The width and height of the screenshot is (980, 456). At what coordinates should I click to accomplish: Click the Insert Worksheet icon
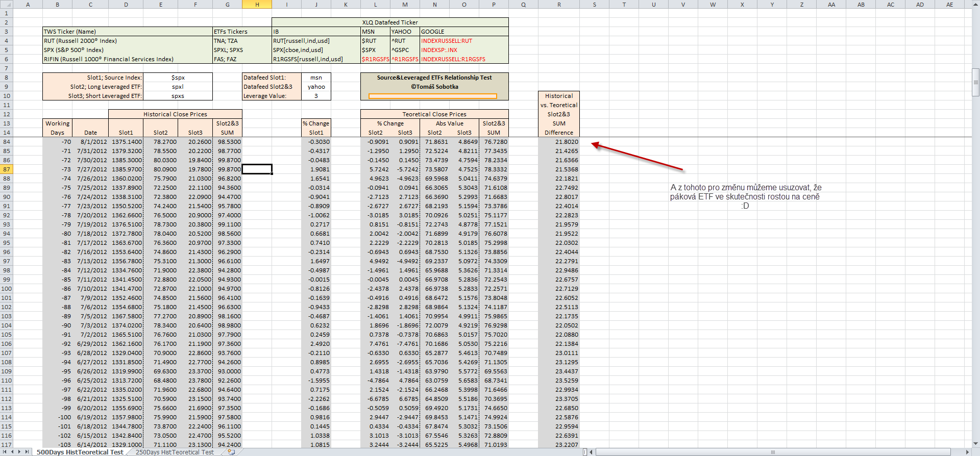click(231, 452)
